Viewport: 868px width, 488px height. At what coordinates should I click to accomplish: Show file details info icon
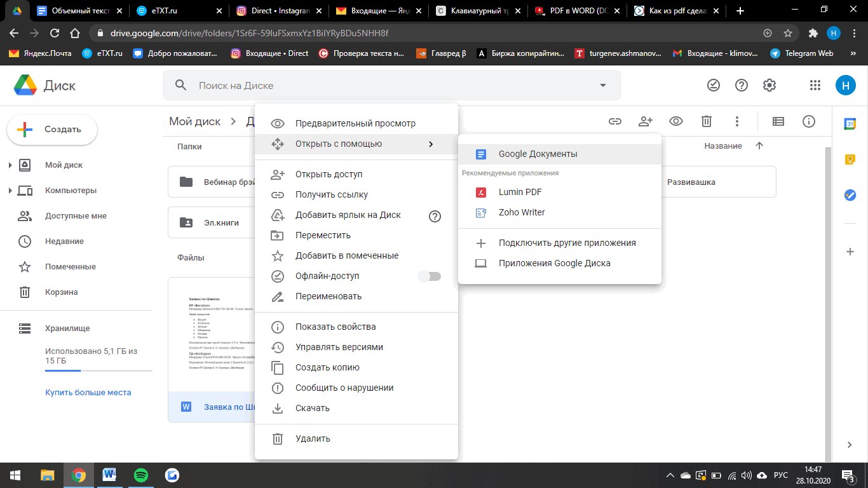[808, 121]
